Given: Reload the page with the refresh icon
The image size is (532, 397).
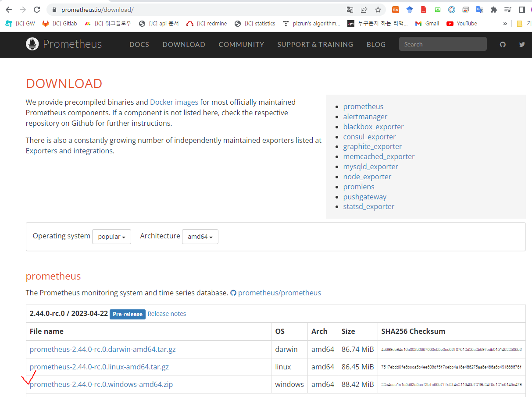Looking at the screenshot, I should tap(37, 10).
